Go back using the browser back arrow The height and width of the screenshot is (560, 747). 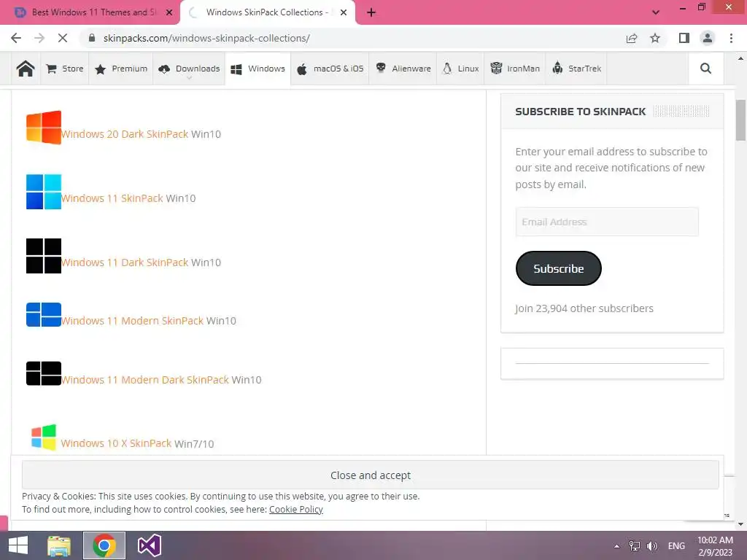(16, 38)
